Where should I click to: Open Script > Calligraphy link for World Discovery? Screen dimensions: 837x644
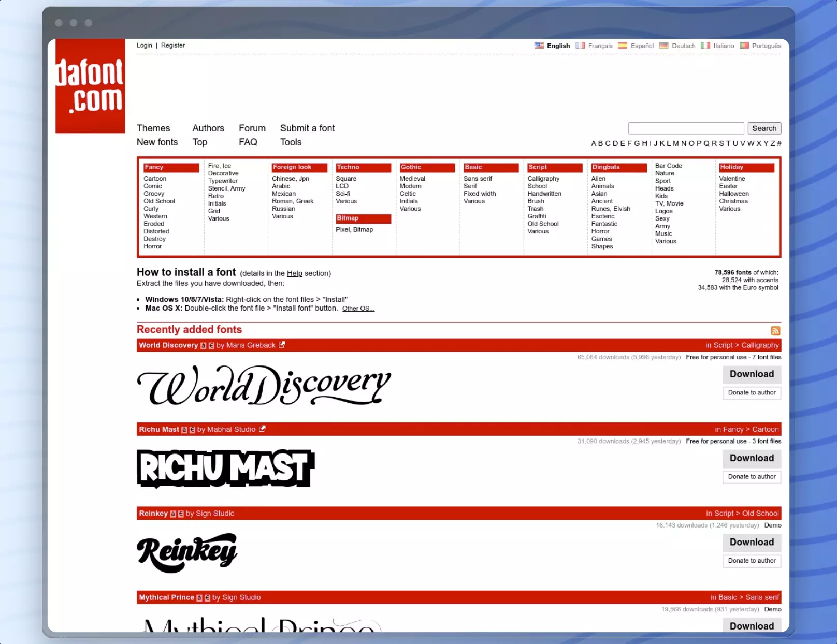click(746, 345)
